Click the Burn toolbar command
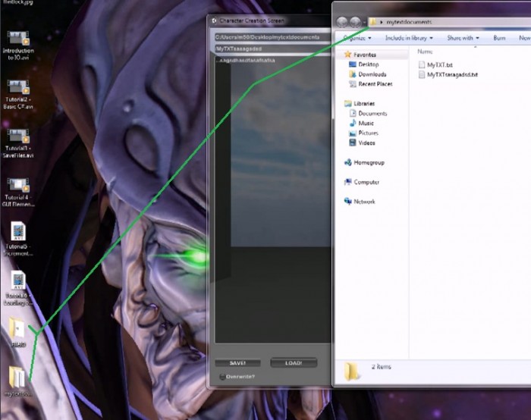The width and height of the screenshot is (531, 420). click(499, 38)
